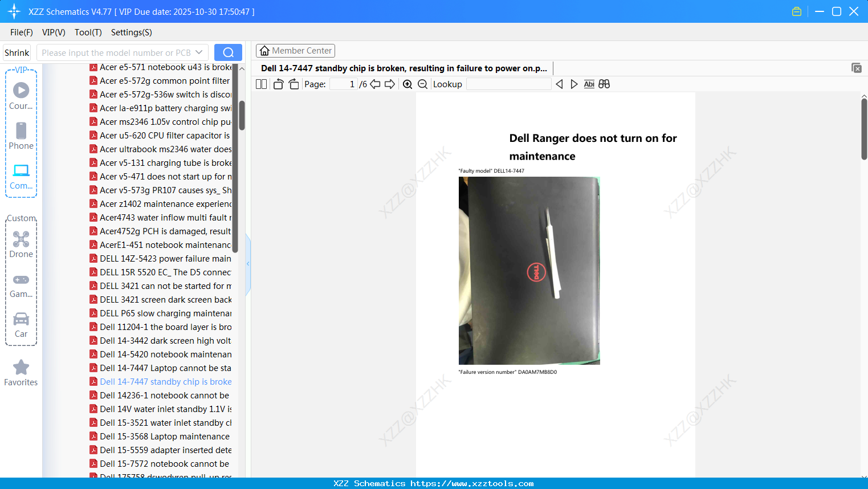Click the page number input field

tap(343, 84)
